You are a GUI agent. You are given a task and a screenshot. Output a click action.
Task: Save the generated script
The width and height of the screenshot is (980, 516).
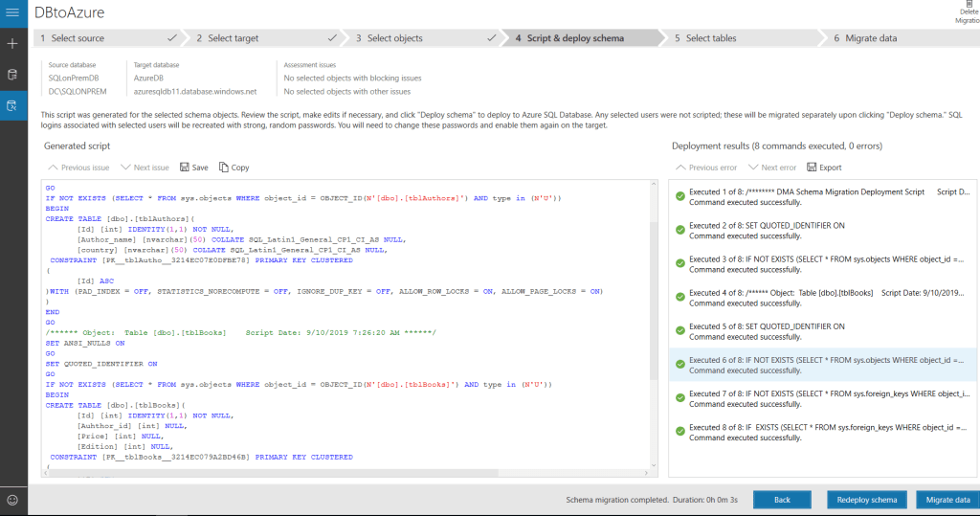point(193,168)
